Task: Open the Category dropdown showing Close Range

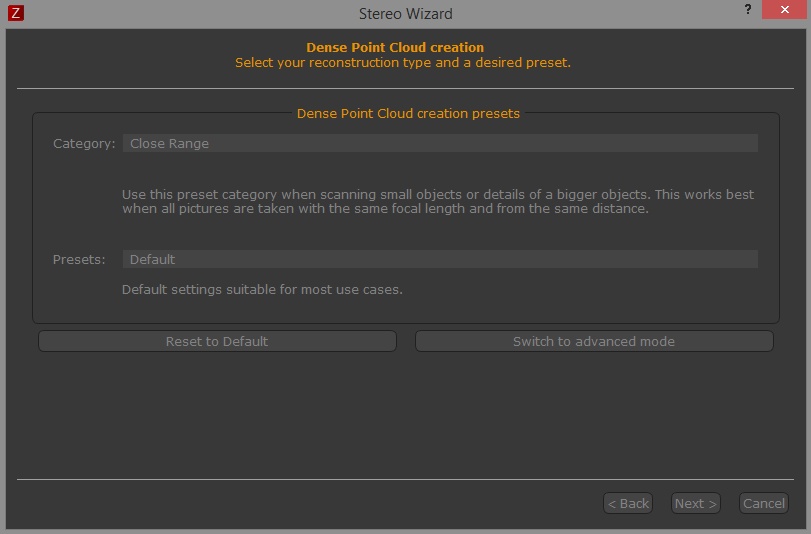Action: (440, 143)
